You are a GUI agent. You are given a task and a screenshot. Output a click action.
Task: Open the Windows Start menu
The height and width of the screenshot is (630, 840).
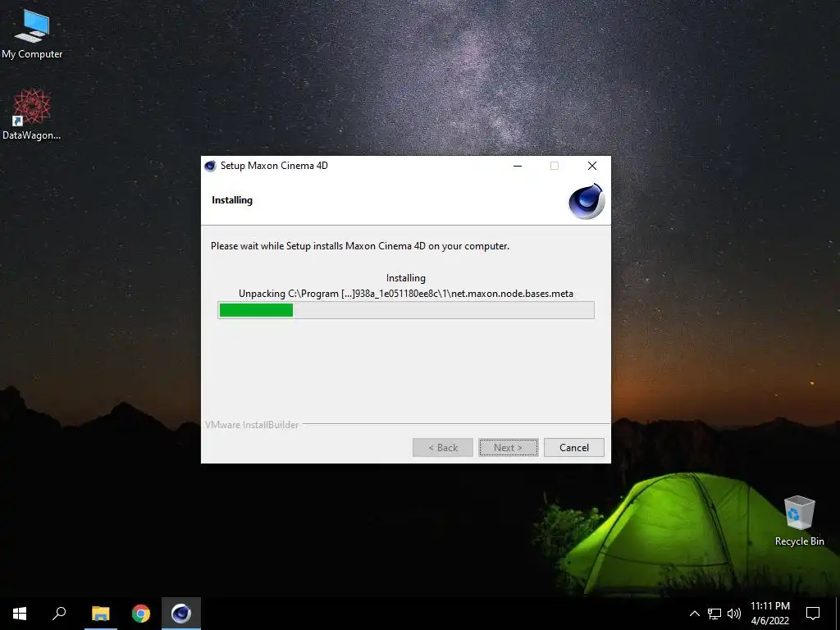[20, 614]
